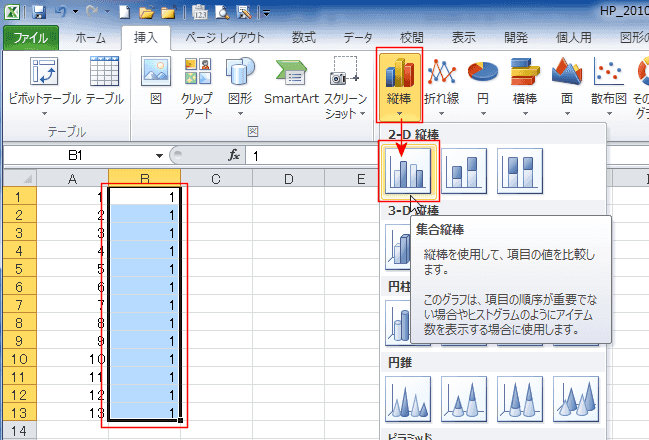Viewport: 649px width, 440px height.
Task: Click the Save icon in quick access toolbar
Action: click(38, 12)
